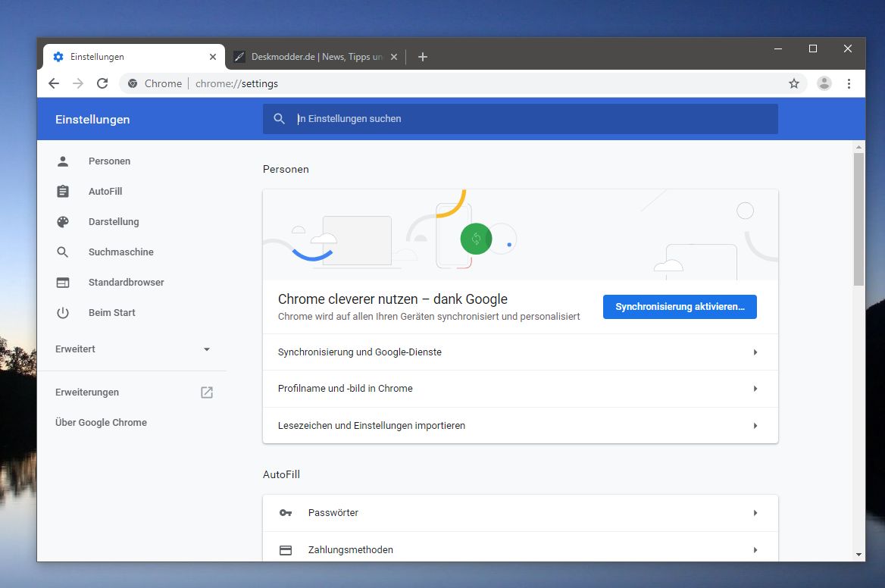
Task: Switch to the Deskmodder.de tab
Action: point(316,56)
